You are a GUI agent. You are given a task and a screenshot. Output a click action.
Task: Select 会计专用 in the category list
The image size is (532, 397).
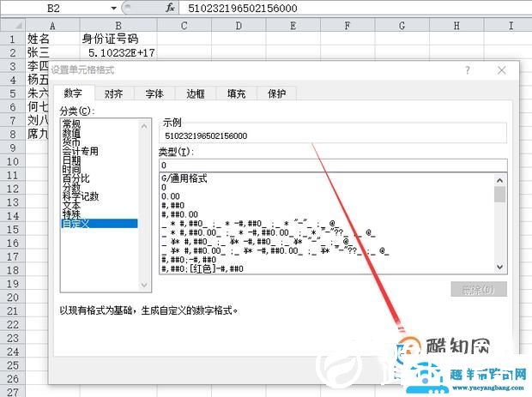(100, 151)
